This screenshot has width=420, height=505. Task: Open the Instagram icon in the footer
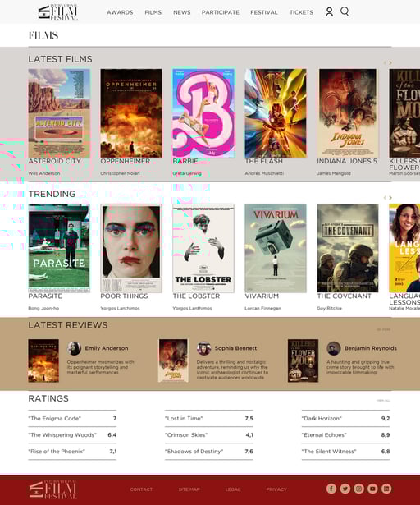[x=358, y=489]
